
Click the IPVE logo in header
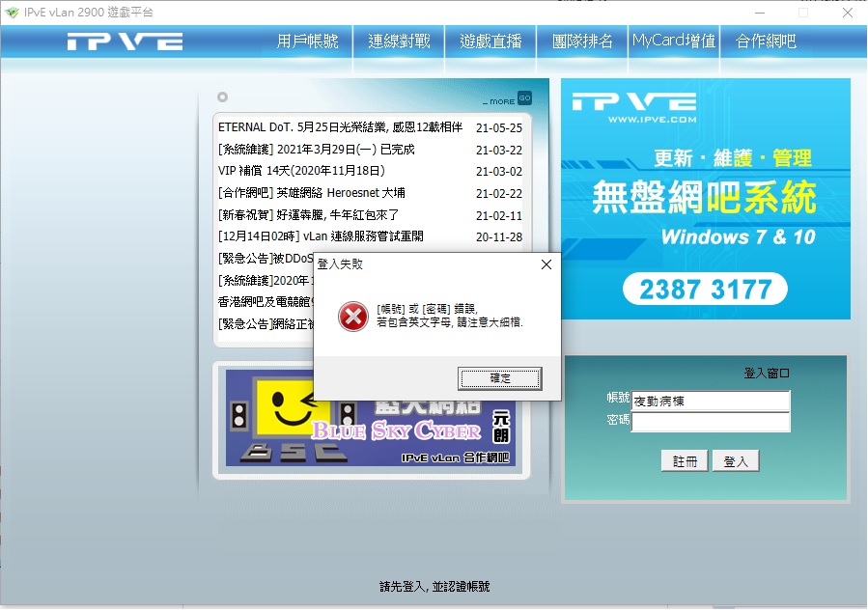coord(126,42)
